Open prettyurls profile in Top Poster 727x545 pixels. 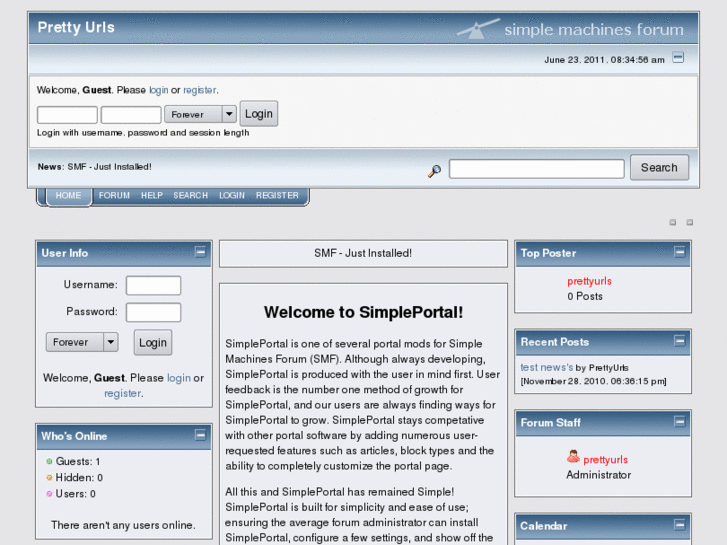(x=589, y=281)
